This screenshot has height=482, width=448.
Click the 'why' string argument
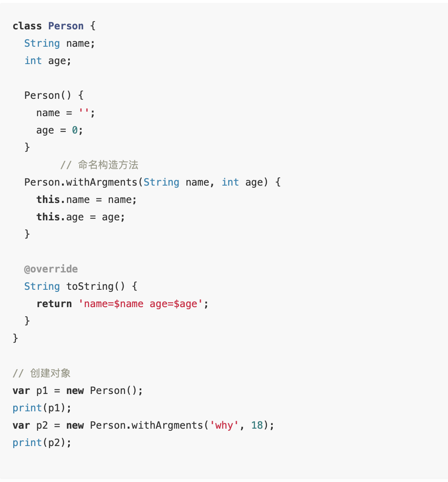tap(224, 425)
